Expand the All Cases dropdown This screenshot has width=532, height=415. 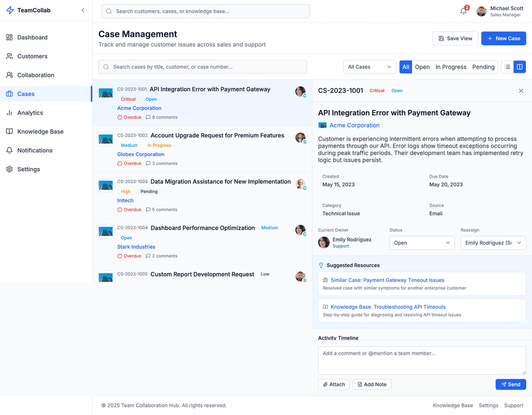[369, 67]
